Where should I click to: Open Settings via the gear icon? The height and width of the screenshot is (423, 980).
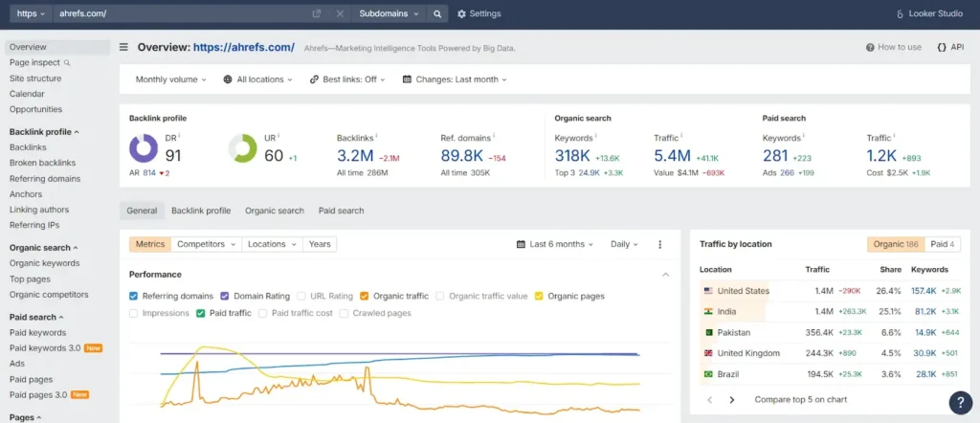462,13
